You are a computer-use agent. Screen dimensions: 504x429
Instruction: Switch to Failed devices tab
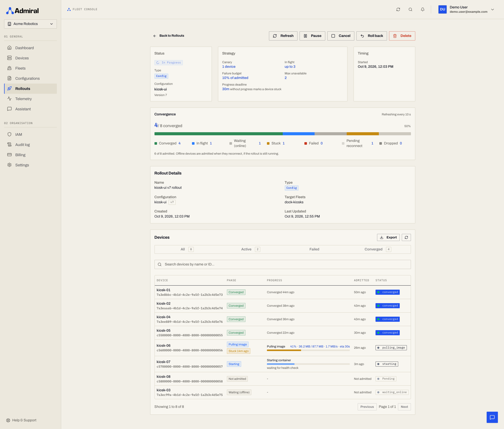tap(314, 249)
